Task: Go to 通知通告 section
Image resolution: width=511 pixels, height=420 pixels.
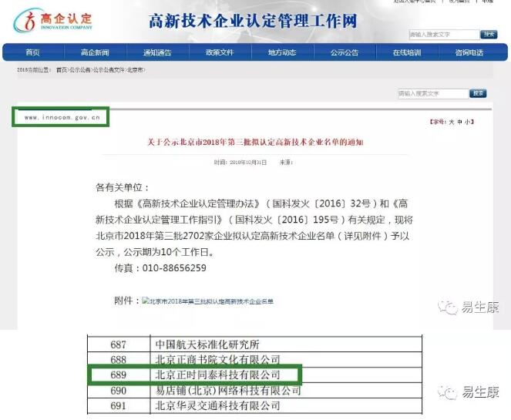Action: [157, 52]
